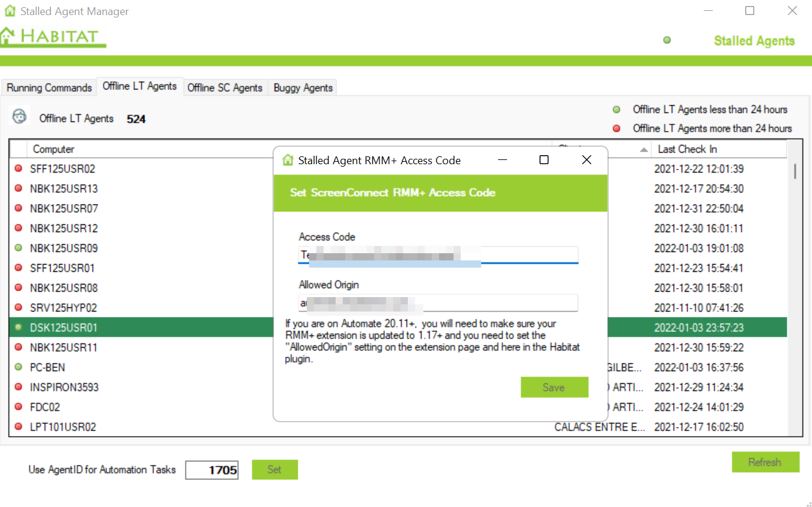Maximize the RMM+ Access Code dialog
The image size is (812, 507).
coord(544,160)
